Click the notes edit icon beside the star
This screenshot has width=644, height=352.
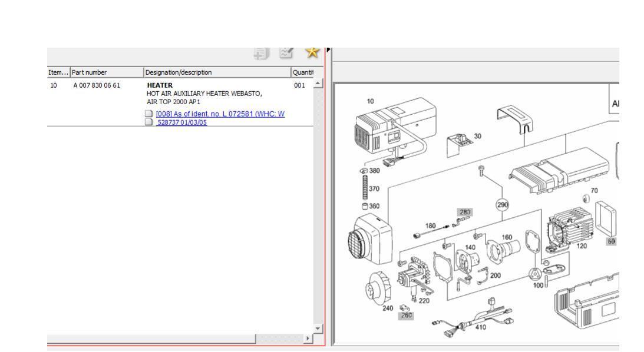tap(286, 54)
